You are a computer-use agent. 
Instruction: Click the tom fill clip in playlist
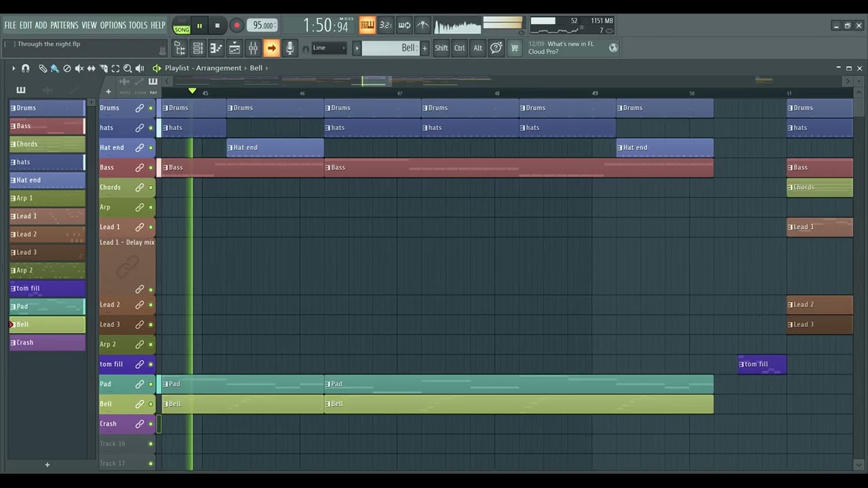(x=762, y=365)
